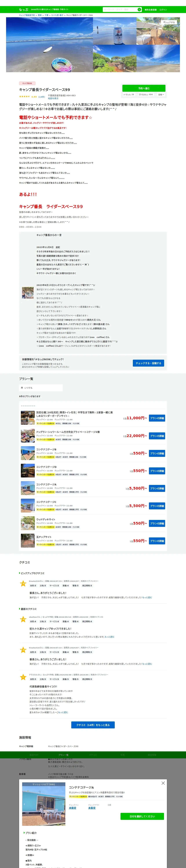This screenshot has height=868, width=186.
Task: Click the green search magnifier icon
Action: pos(139,9)
